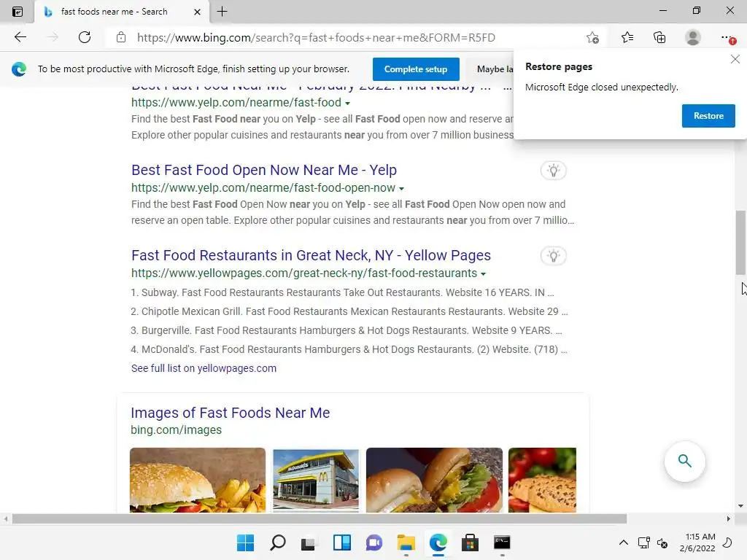This screenshot has width=747, height=560.
Task: Show insights for Yellow Pages result
Action: click(553, 256)
